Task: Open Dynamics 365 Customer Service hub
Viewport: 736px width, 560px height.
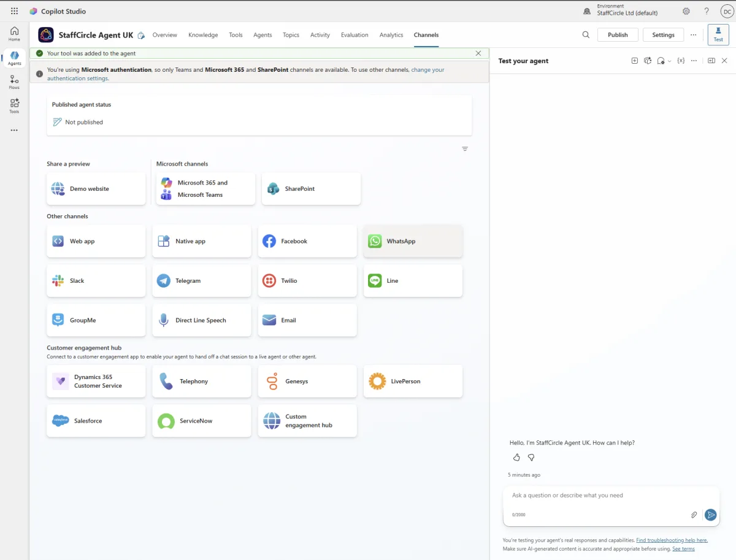Action: pyautogui.click(x=96, y=382)
